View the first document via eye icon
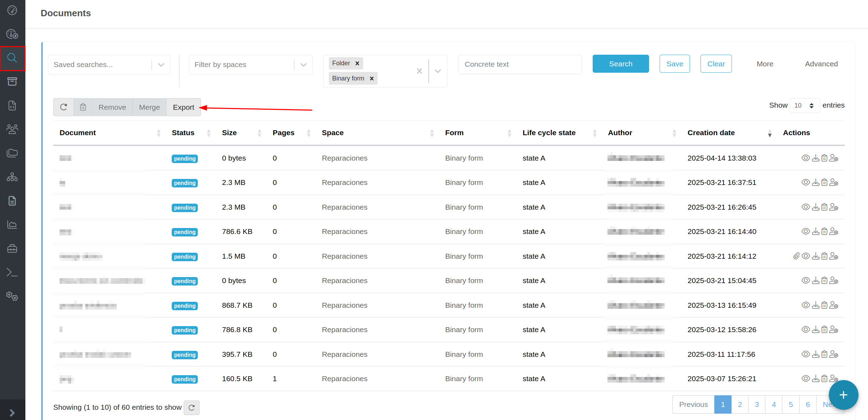The width and height of the screenshot is (868, 420). [x=806, y=158]
